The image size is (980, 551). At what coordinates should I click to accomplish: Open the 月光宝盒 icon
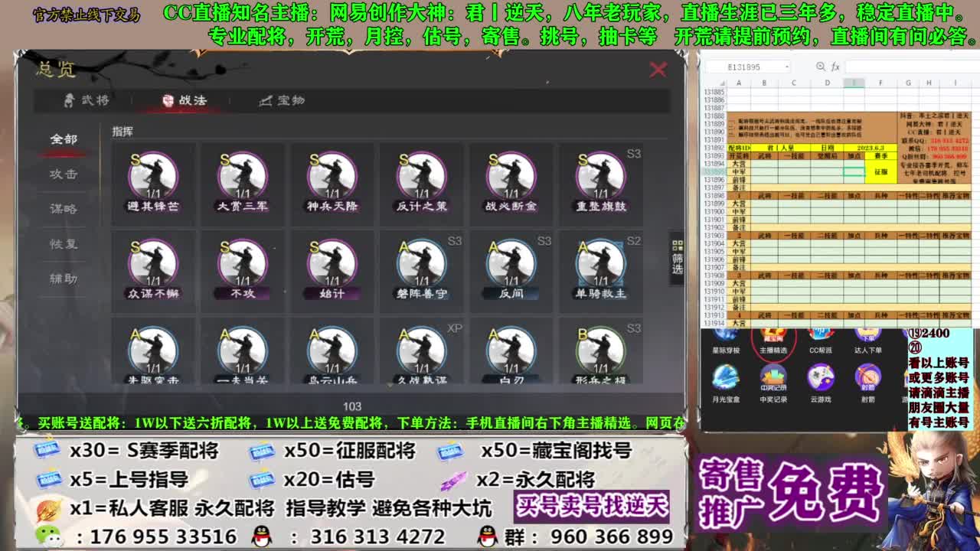(x=725, y=384)
